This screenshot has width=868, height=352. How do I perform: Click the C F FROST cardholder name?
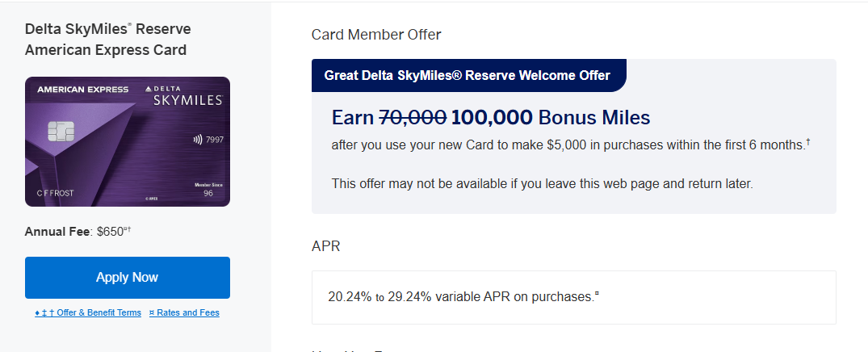[x=53, y=194]
